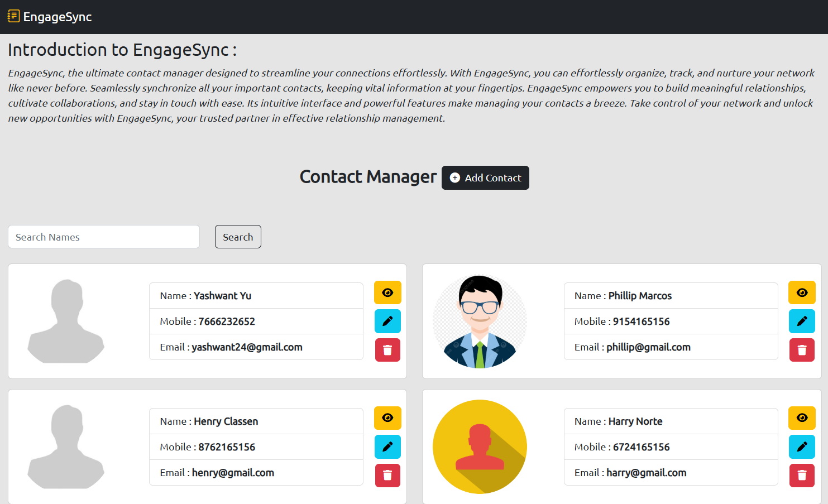Click 'Introduction to EngageSync' heading
Image resolution: width=828 pixels, height=504 pixels.
click(122, 50)
